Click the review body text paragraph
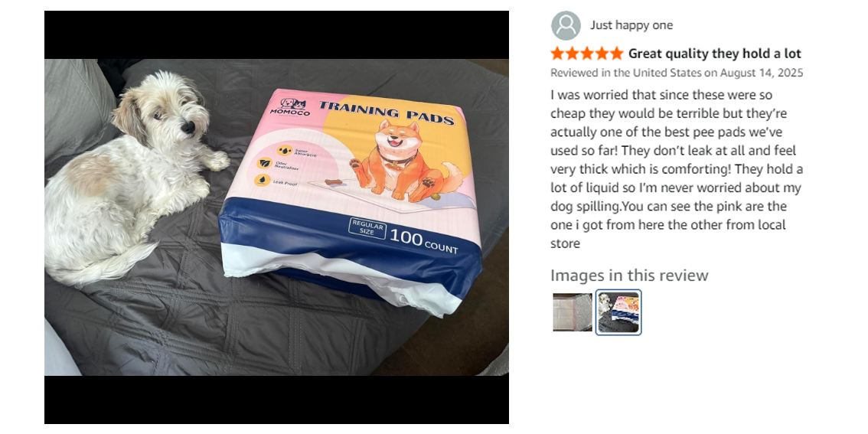 (677, 169)
